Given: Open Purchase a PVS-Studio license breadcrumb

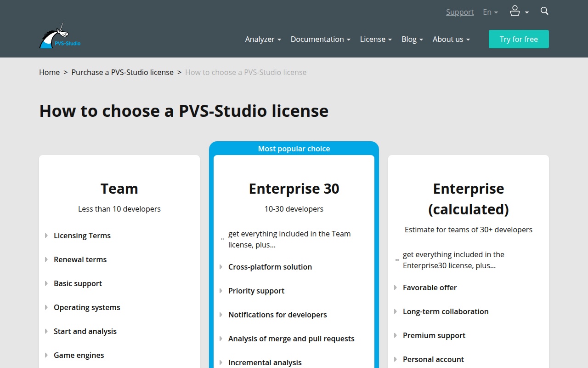Looking at the screenshot, I should pos(122,72).
